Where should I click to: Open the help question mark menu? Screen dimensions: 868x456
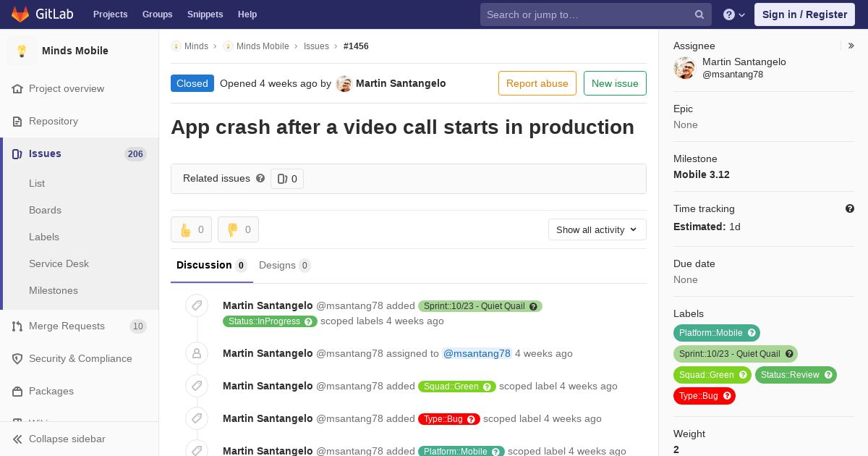(x=734, y=14)
